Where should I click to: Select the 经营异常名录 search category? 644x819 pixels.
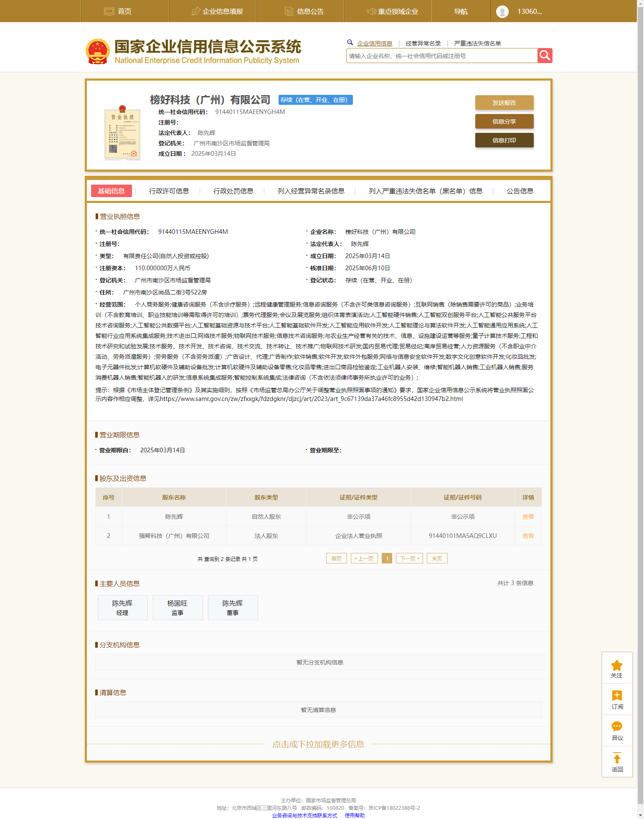point(423,43)
